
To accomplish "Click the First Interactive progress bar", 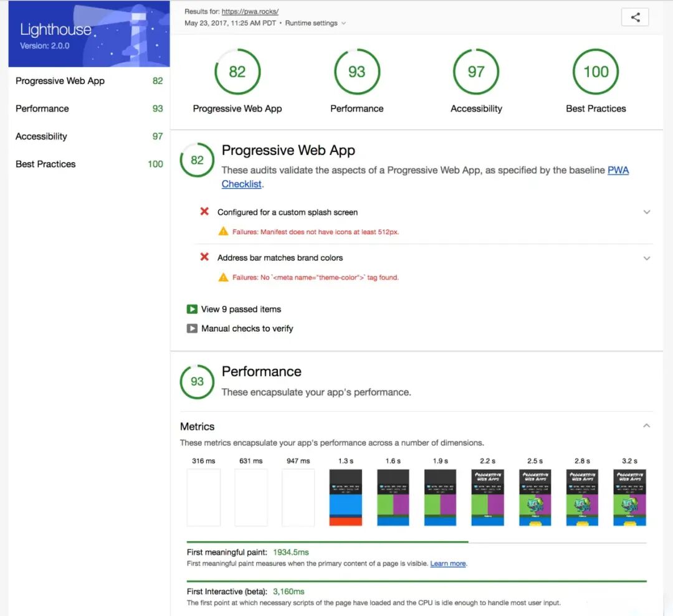I will tap(416, 581).
